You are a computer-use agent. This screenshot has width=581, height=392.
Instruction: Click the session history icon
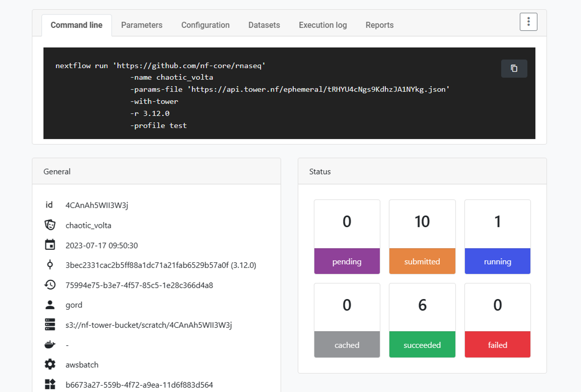pos(50,285)
